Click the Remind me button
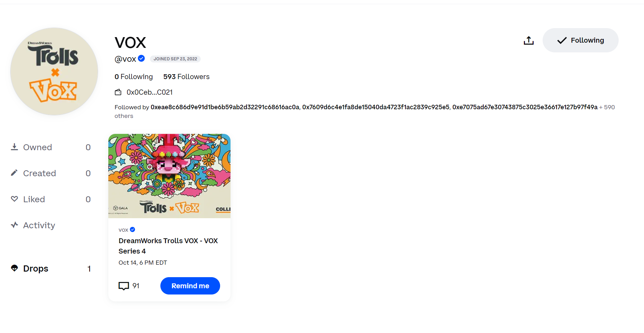The image size is (644, 333). (x=190, y=286)
